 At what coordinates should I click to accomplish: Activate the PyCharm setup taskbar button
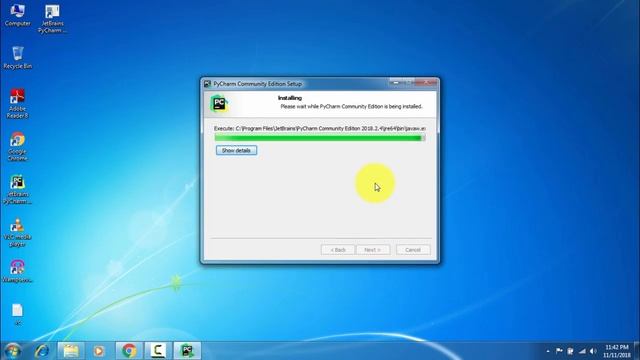[x=187, y=351]
